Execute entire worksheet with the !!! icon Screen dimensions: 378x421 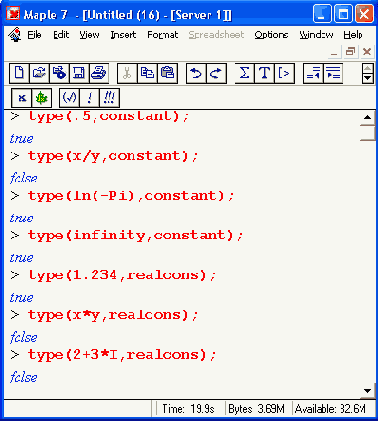(109, 98)
